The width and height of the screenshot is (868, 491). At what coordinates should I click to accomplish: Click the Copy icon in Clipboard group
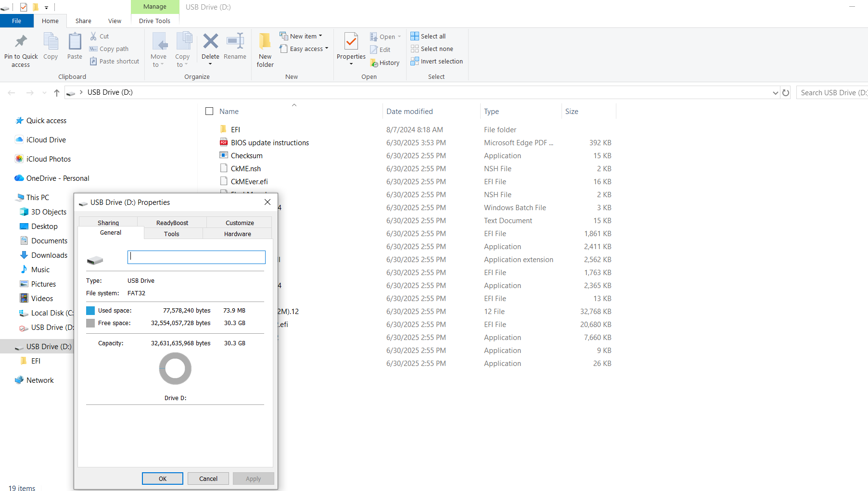51,41
